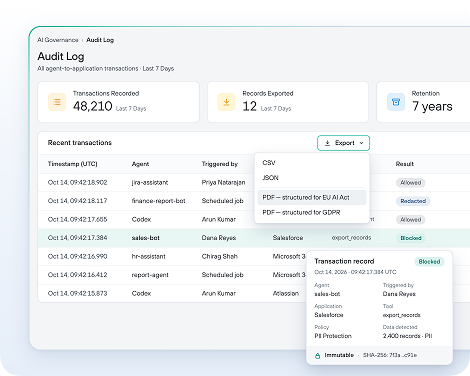Select JSON export format
470x376 pixels.
pyautogui.click(x=312, y=178)
